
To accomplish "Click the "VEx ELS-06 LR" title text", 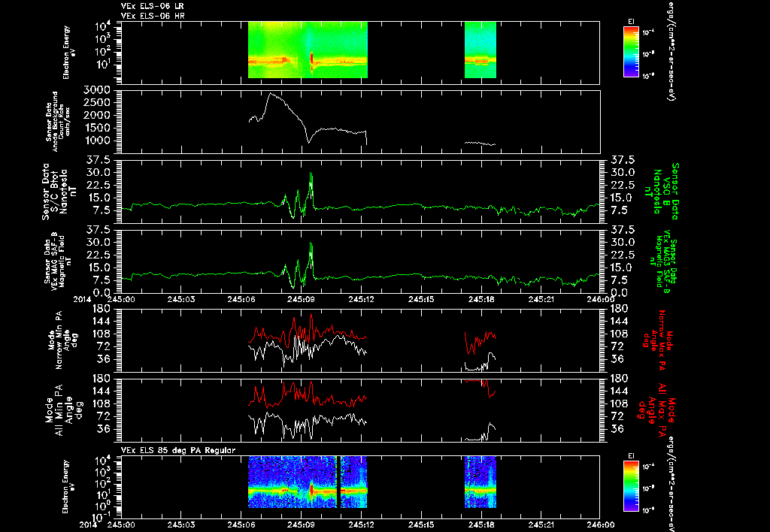I will pyautogui.click(x=153, y=7).
